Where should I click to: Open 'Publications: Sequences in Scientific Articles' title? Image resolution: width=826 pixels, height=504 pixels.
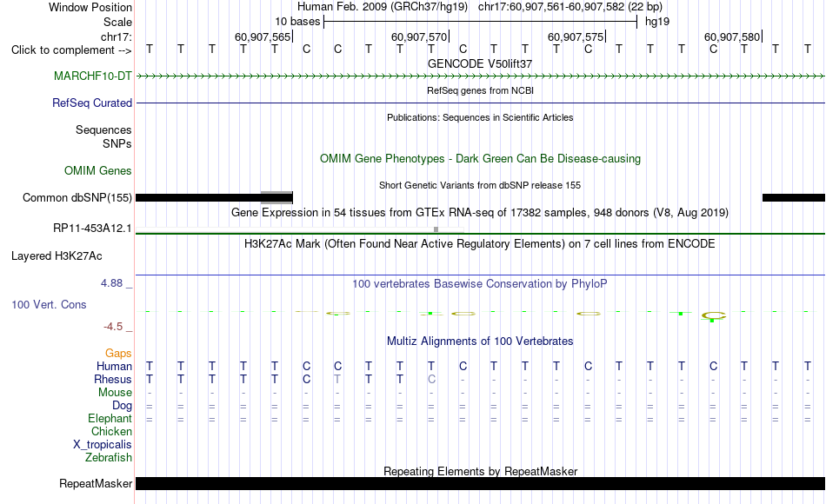(x=480, y=117)
